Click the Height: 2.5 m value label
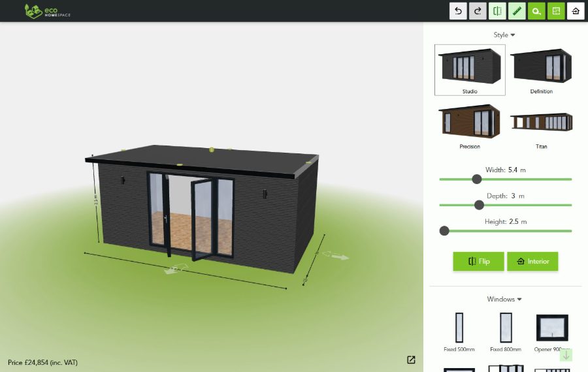 [x=506, y=222]
